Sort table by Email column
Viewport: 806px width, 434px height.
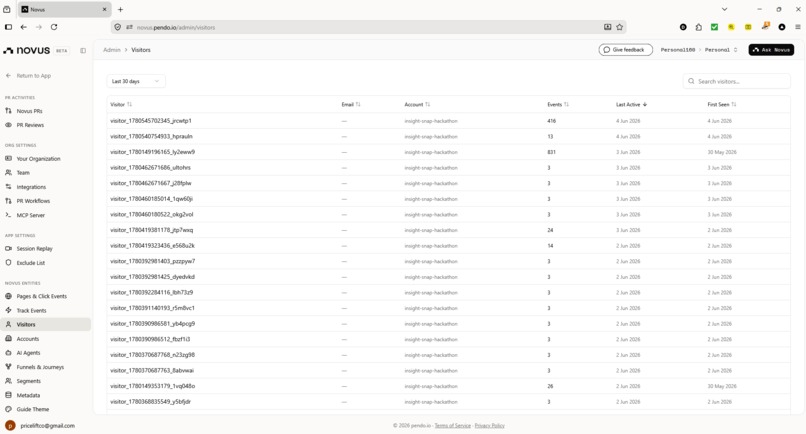[x=351, y=104]
